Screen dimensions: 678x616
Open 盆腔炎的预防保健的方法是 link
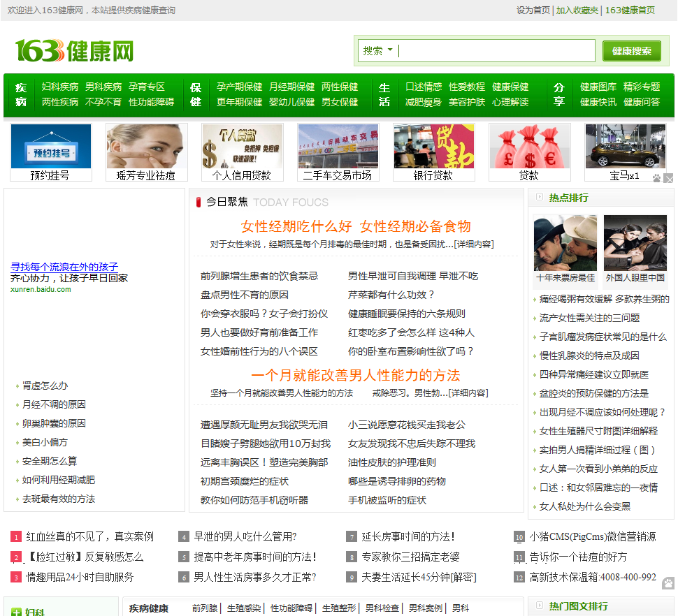coord(593,393)
